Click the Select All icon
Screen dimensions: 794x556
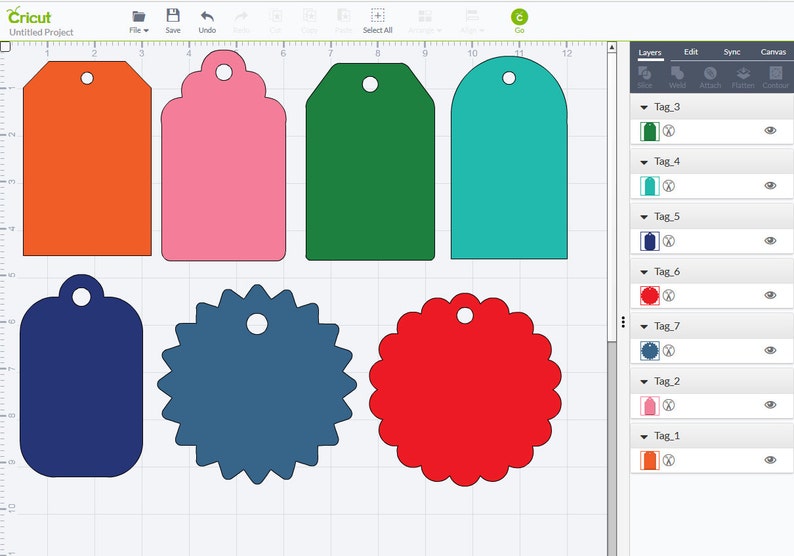(377, 16)
